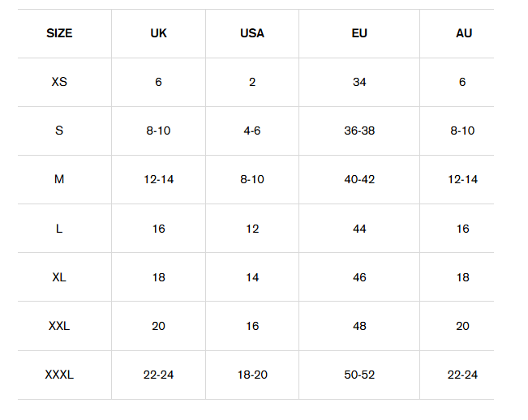This screenshot has height=420, width=528.
Task: Click the EU column header
Action: (359, 33)
